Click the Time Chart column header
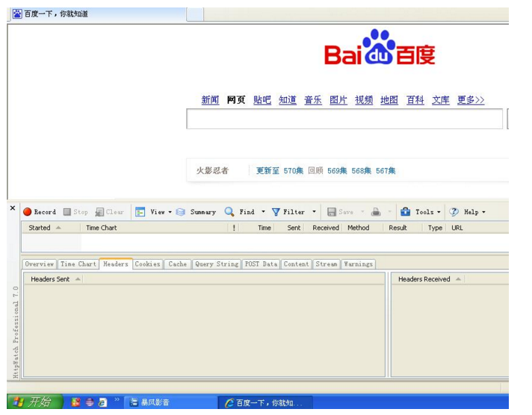The height and width of the screenshot is (415, 532). pyautogui.click(x=155, y=228)
